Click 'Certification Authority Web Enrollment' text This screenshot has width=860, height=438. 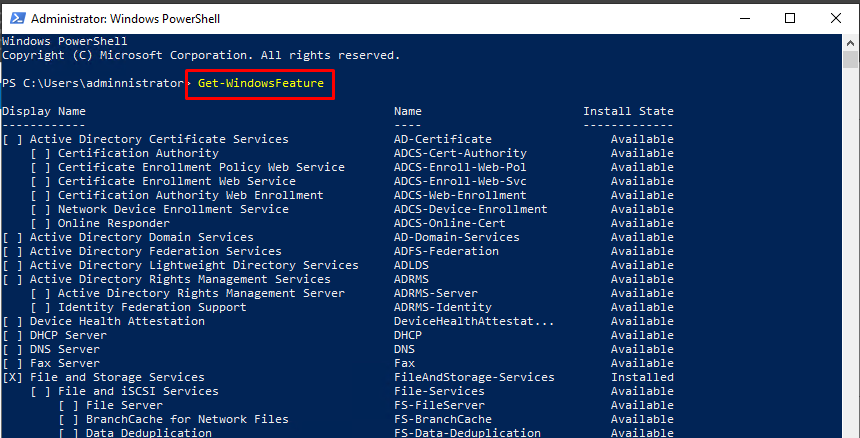[191, 195]
